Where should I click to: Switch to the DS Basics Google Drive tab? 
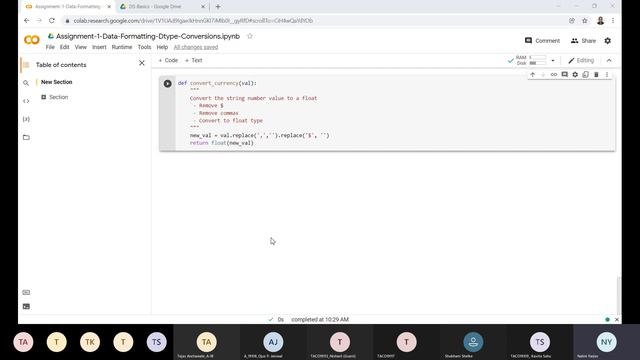162,7
